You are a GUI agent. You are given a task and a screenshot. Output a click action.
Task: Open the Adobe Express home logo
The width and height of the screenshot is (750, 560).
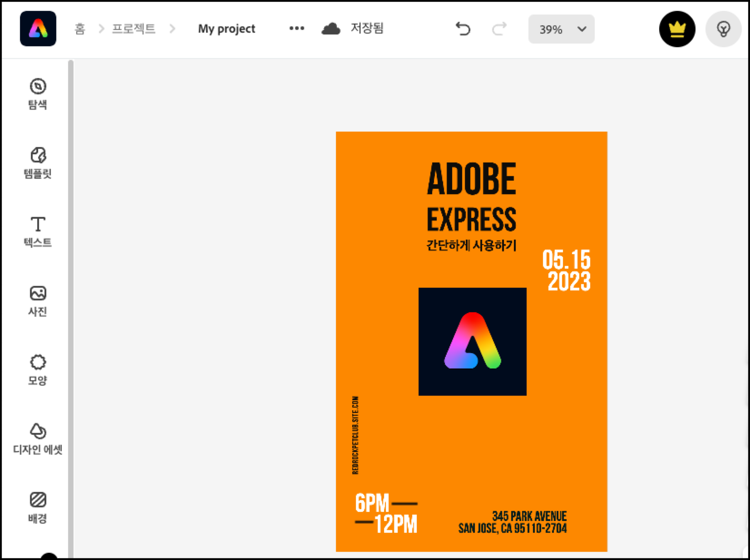tap(38, 29)
